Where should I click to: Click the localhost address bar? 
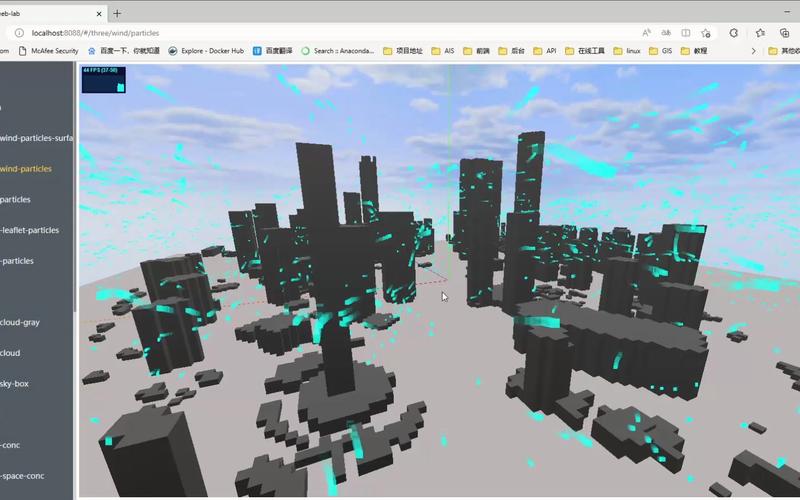point(300,32)
